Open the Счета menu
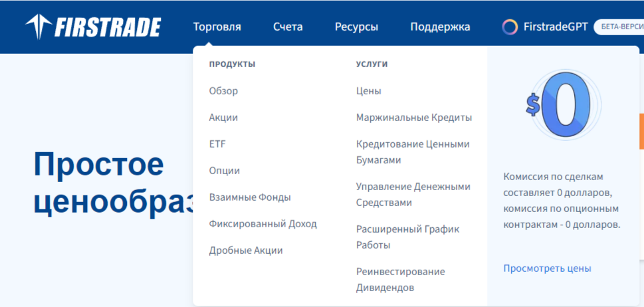644x307 pixels. pos(288,27)
